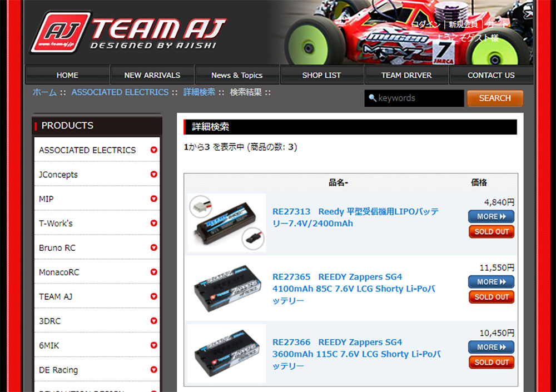Image resolution: width=556 pixels, height=392 pixels.
Task: Open the RE27365 REEDY Zappers SG4 link
Action: [354, 289]
